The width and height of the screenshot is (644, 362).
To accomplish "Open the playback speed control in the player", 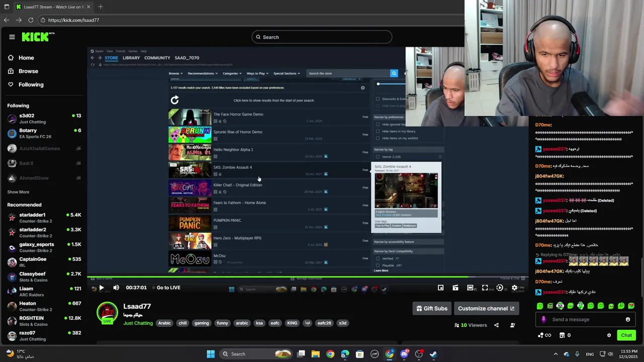I will [500, 288].
